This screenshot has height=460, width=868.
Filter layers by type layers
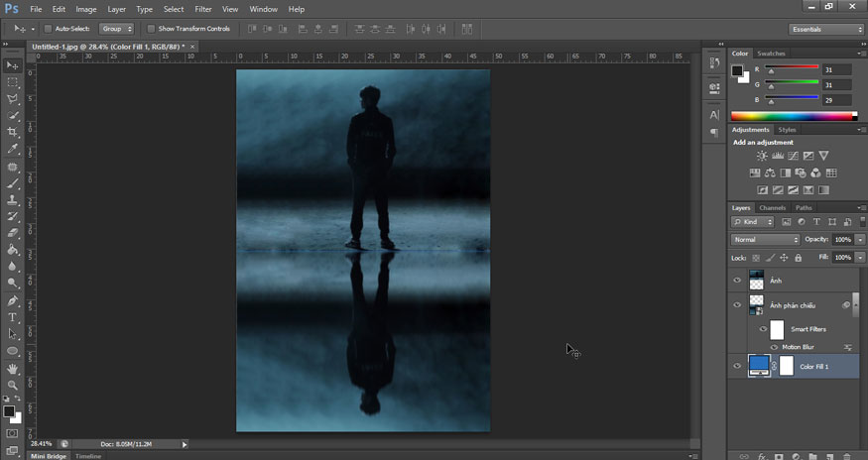click(x=816, y=222)
